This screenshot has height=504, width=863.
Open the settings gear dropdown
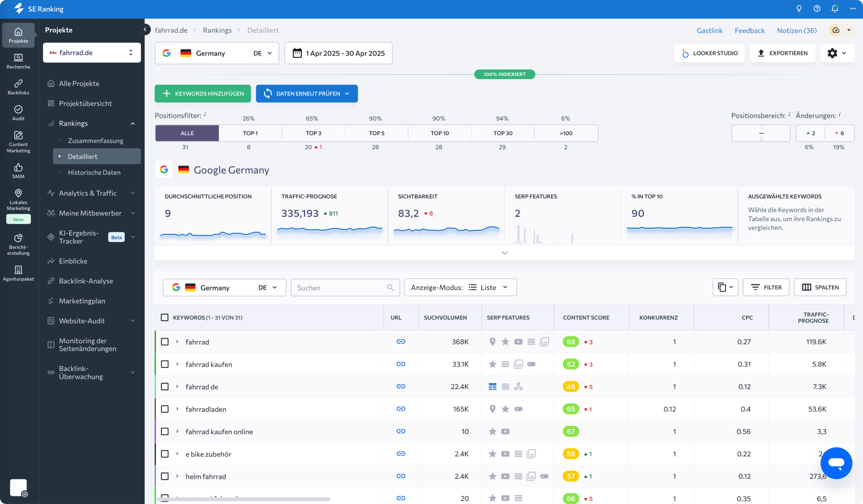click(837, 53)
